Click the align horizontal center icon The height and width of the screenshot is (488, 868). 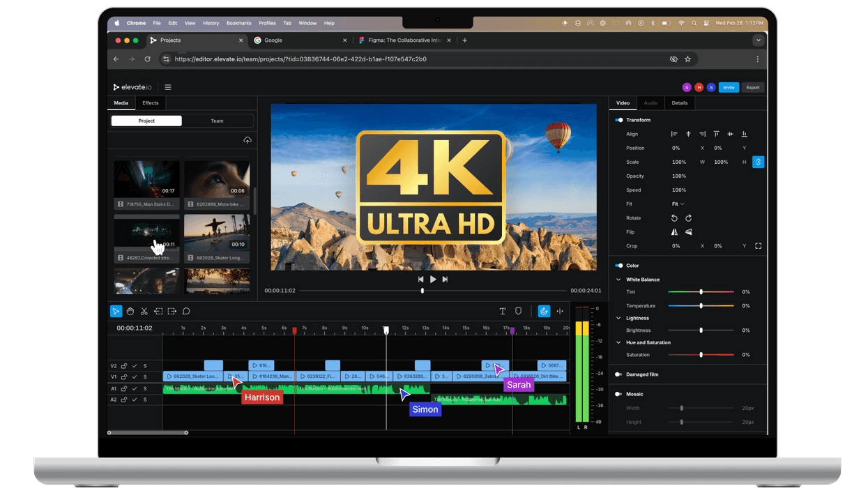(688, 134)
